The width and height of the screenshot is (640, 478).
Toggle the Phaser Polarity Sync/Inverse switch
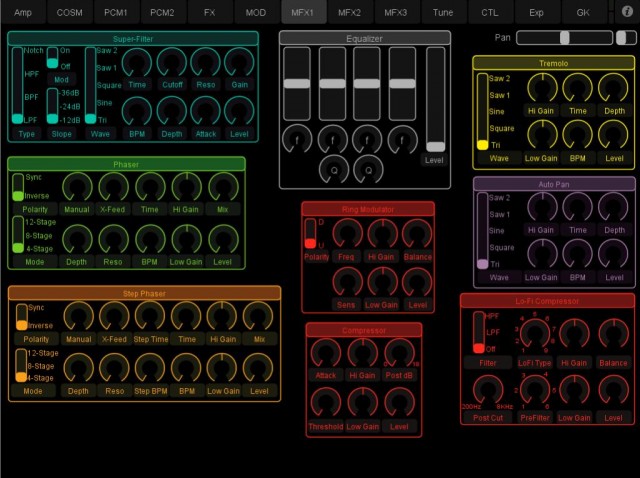18,186
